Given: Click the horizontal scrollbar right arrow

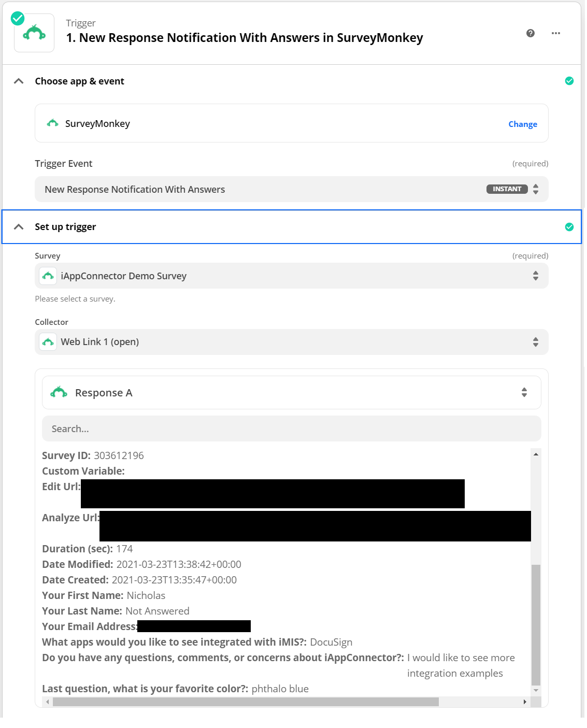Looking at the screenshot, I should 524,702.
